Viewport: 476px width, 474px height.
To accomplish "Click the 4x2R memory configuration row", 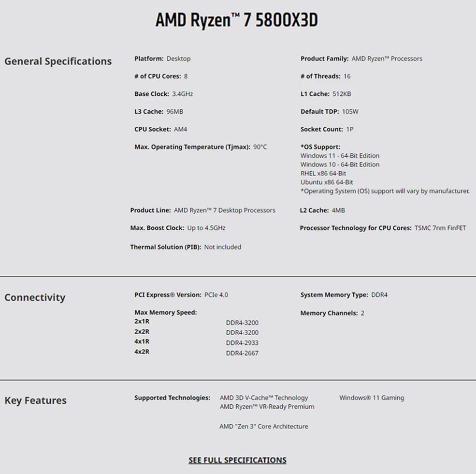I will [196, 353].
